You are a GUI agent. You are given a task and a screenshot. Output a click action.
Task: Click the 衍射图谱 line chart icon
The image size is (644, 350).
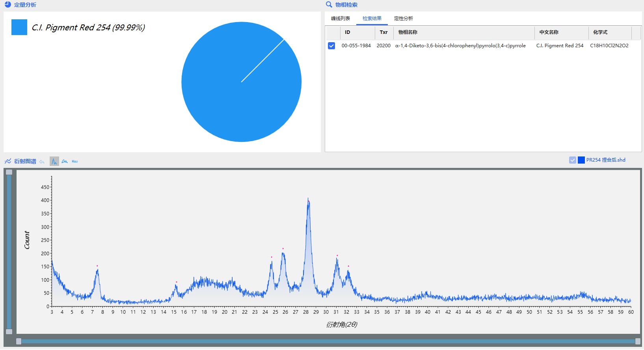click(x=8, y=161)
